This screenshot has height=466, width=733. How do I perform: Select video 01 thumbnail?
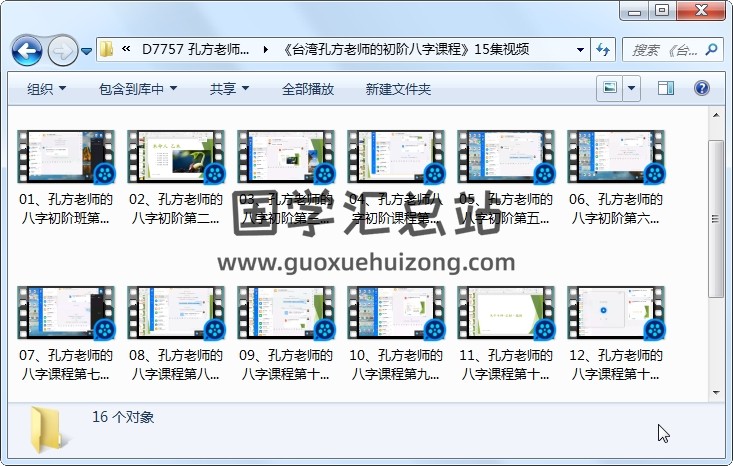coord(66,157)
